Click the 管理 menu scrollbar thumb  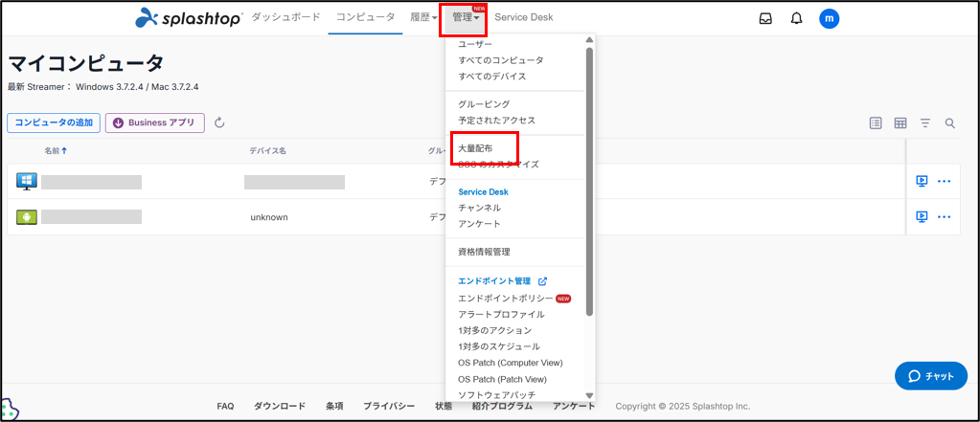(x=589, y=181)
